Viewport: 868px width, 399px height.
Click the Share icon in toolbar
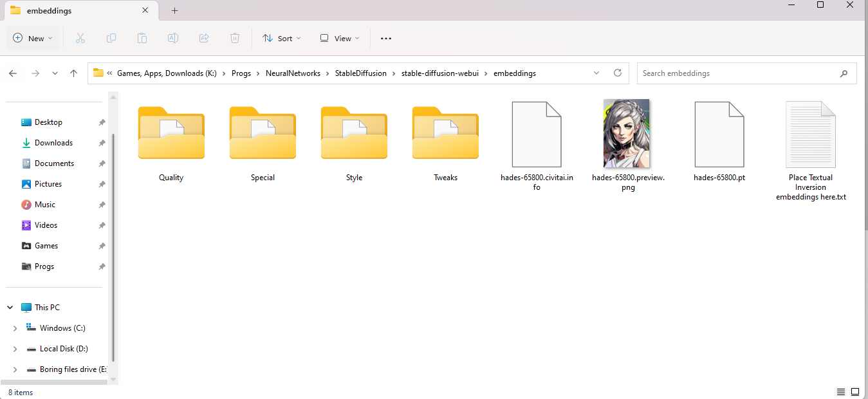tap(204, 39)
